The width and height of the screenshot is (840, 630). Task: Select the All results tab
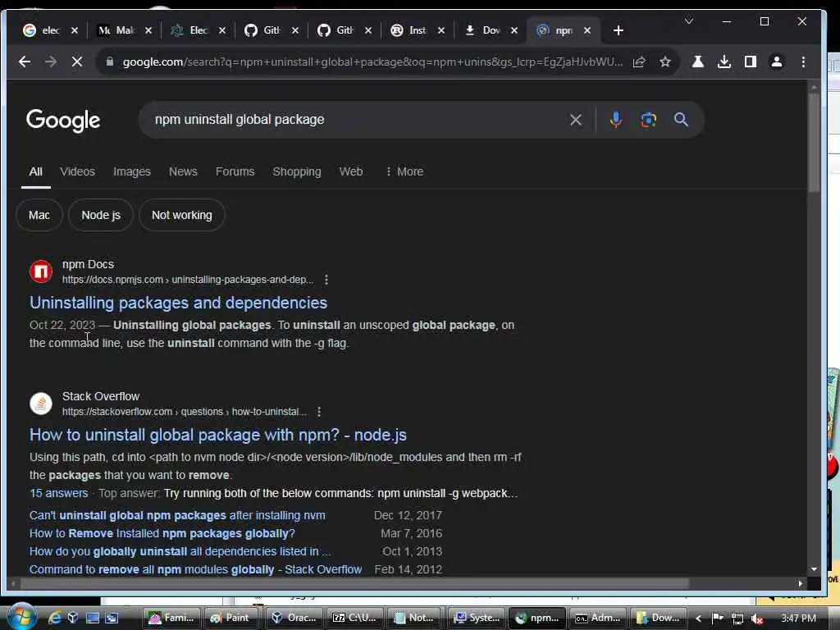click(x=35, y=171)
